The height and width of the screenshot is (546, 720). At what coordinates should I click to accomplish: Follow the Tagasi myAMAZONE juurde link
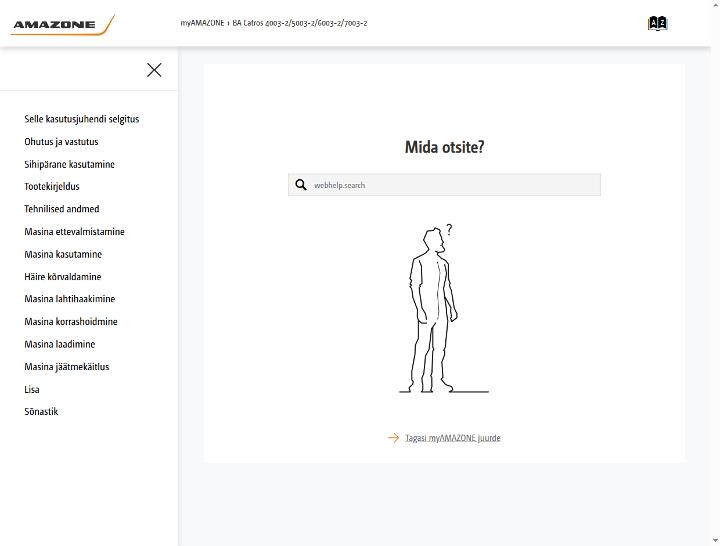(x=453, y=438)
